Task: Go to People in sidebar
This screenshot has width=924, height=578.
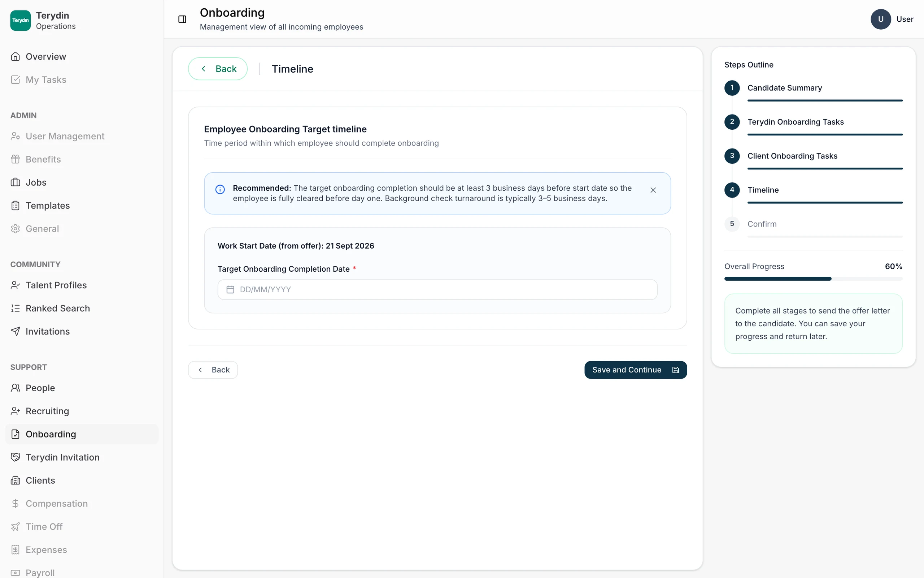Action: click(x=82, y=388)
